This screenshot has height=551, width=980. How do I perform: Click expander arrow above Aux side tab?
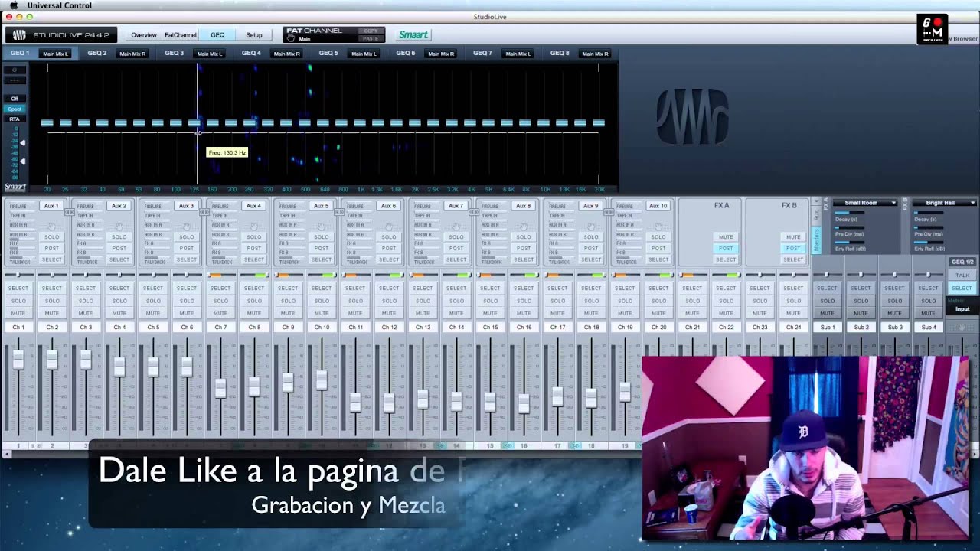coord(816,201)
